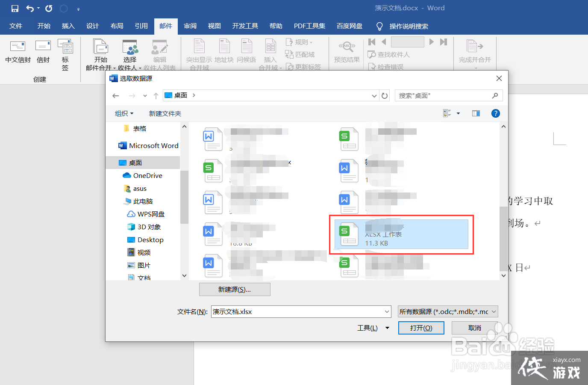588x385 pixels.
Task: Click the 查找收件人 ribbon command
Action: click(x=389, y=54)
